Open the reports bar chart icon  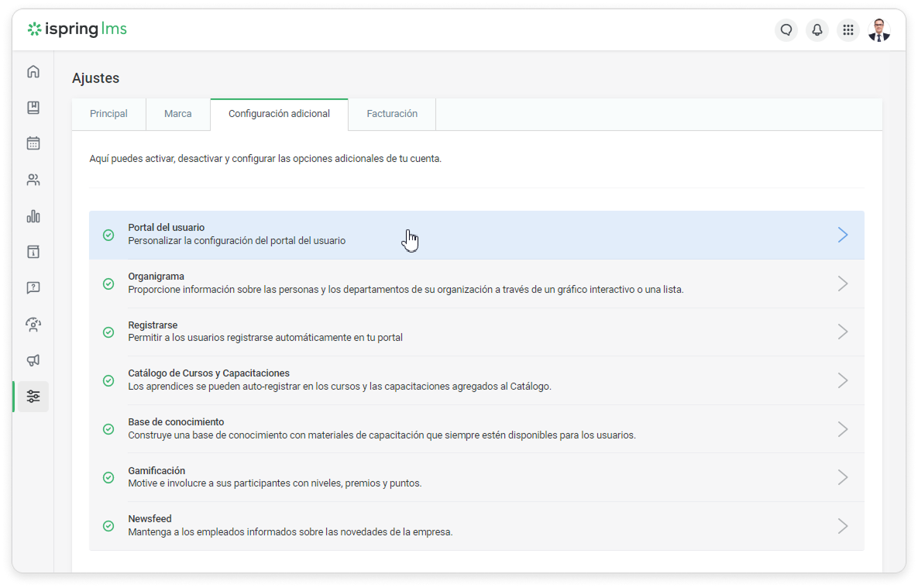click(33, 216)
